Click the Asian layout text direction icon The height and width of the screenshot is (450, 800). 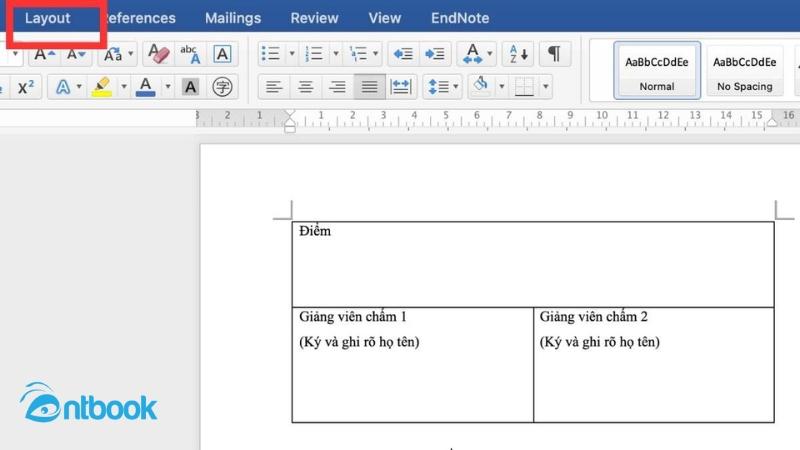tap(472, 54)
